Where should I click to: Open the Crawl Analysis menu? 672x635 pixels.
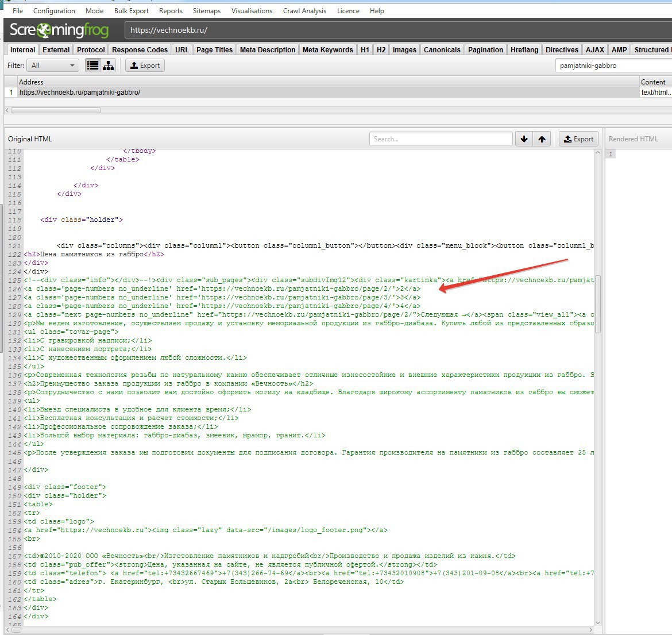[304, 11]
